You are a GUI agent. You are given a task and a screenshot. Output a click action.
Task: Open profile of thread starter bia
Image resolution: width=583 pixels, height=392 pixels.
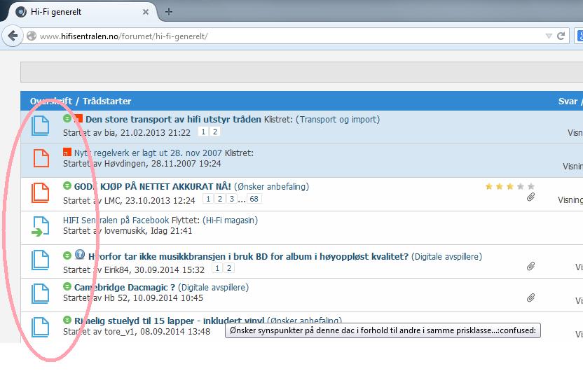(110, 132)
